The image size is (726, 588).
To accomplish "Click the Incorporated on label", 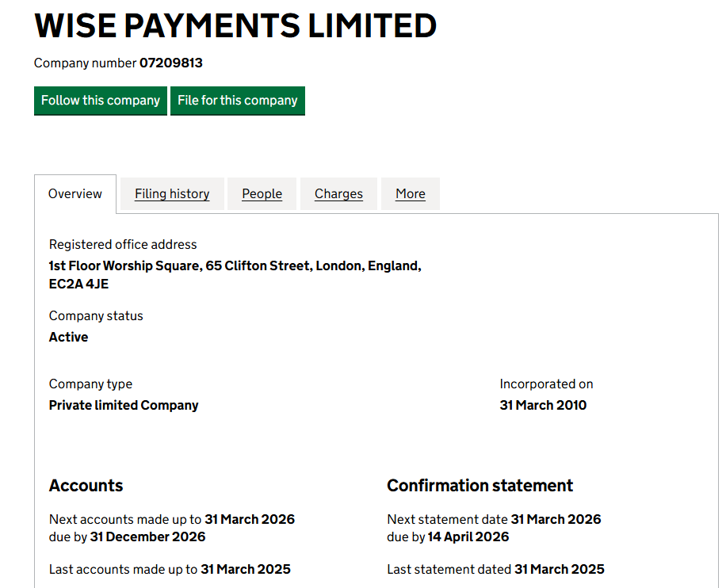I will pos(546,384).
